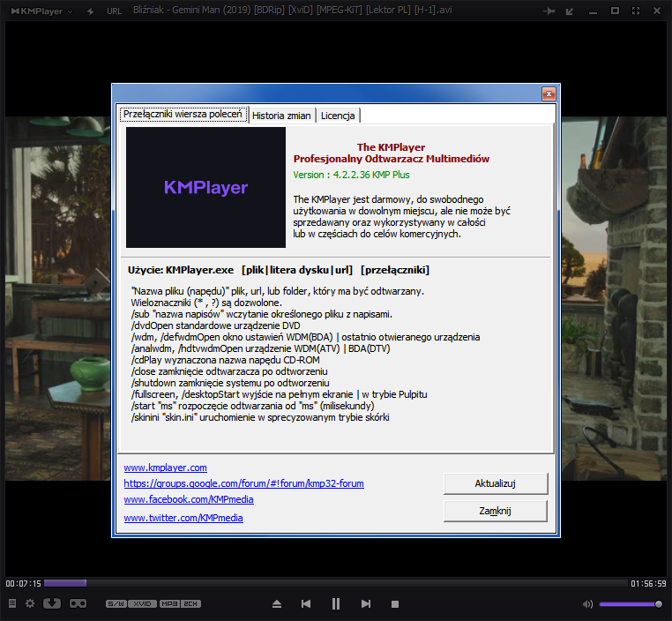672x621 pixels.
Task: Click the /skinini switch description line
Action: coord(260,417)
